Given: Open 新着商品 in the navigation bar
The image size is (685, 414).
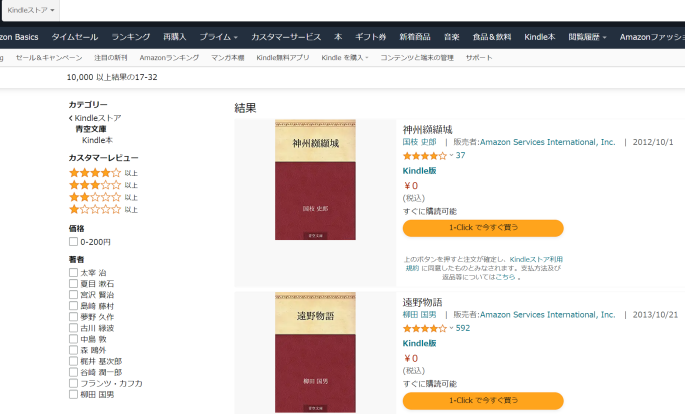Looking at the screenshot, I should click(x=415, y=37).
